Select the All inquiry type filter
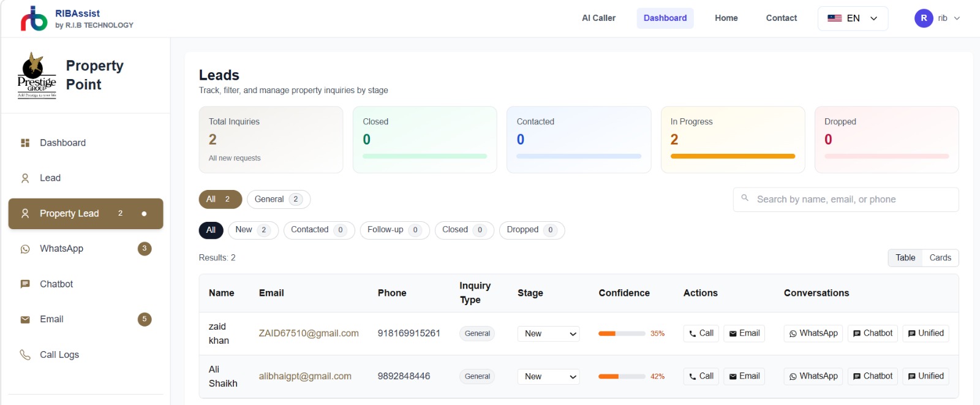This screenshot has height=405, width=980. (221, 199)
